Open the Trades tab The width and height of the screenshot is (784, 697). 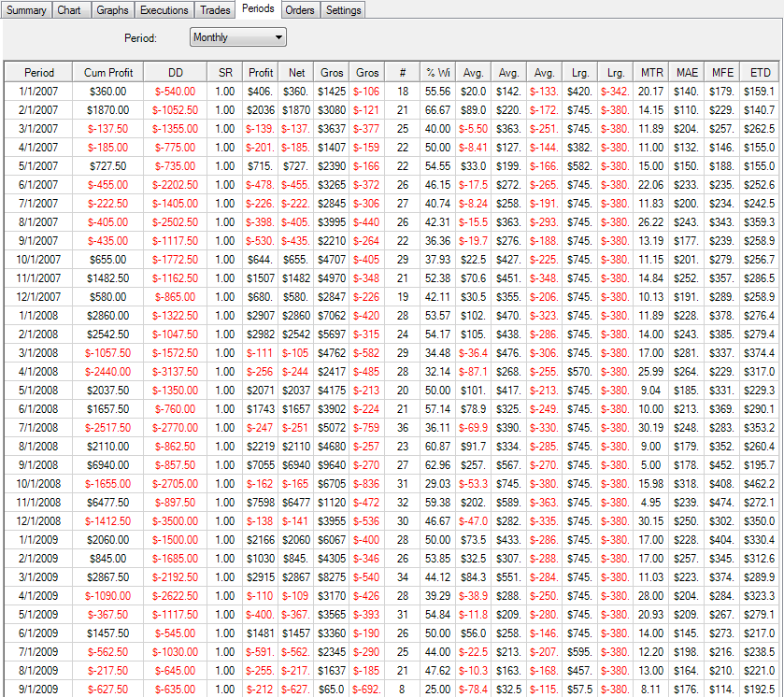pos(215,10)
